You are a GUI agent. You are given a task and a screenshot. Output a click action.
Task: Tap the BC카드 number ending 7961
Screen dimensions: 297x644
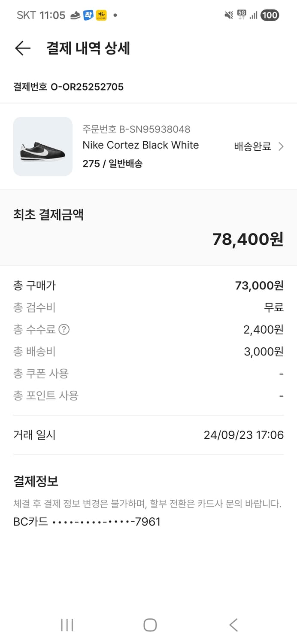(x=86, y=522)
